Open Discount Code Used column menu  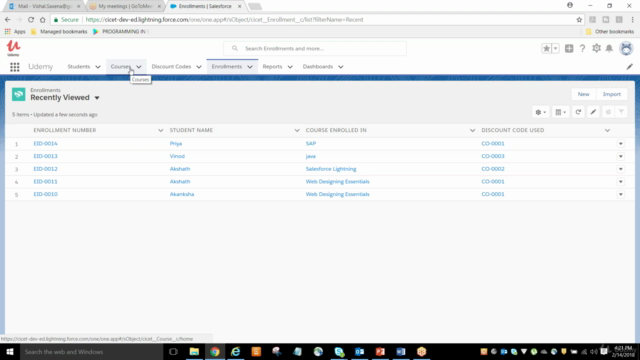coord(607,131)
